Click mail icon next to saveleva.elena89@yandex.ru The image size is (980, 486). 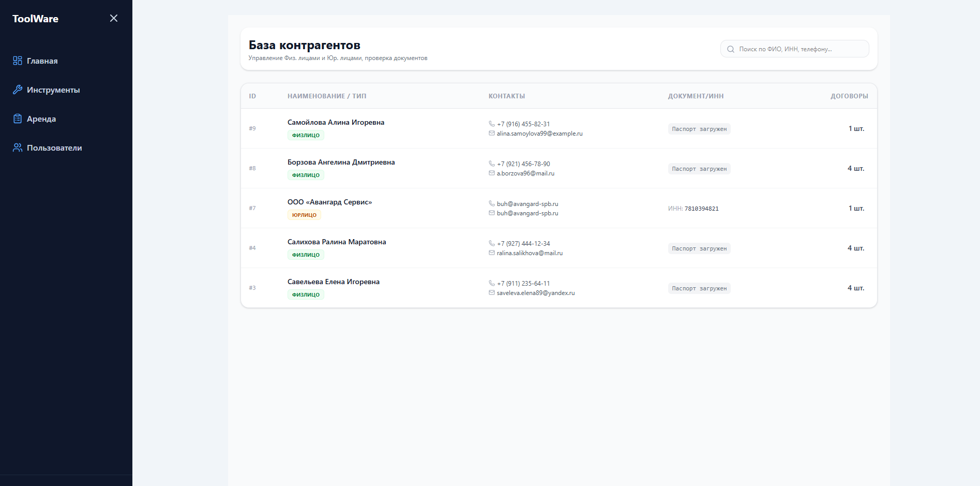tap(492, 292)
